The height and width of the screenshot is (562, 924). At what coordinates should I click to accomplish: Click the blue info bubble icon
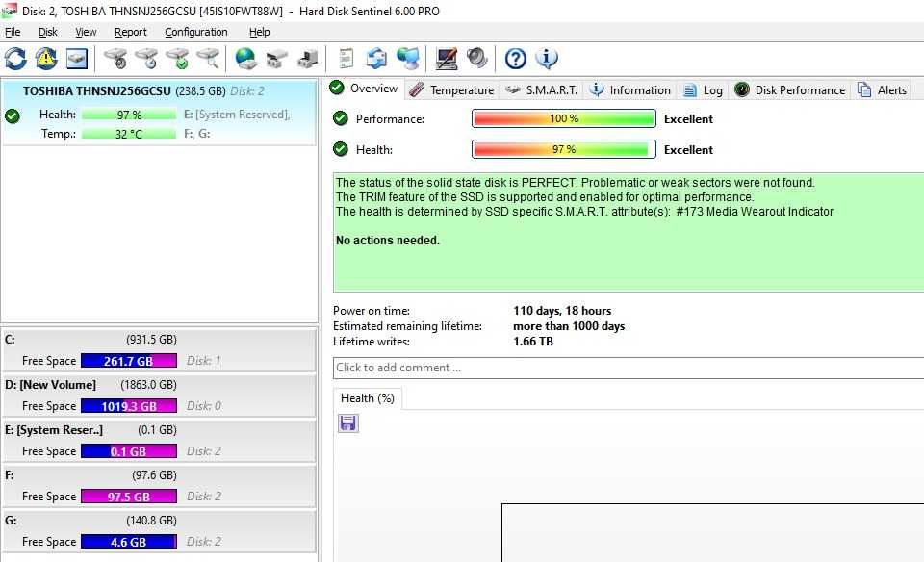[547, 59]
